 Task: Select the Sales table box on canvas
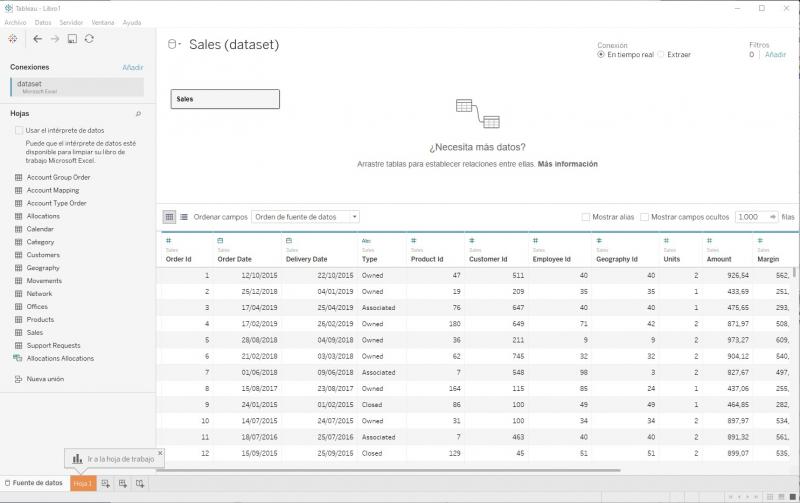225,99
